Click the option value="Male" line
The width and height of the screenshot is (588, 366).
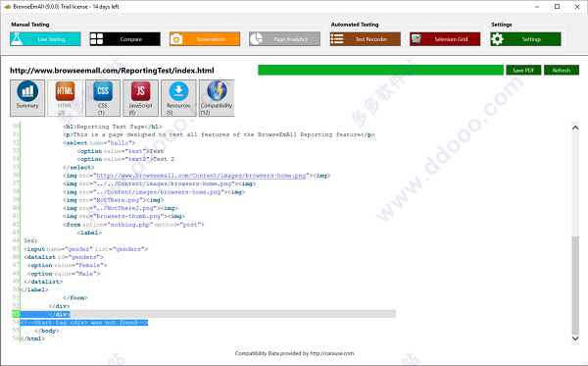64,274
